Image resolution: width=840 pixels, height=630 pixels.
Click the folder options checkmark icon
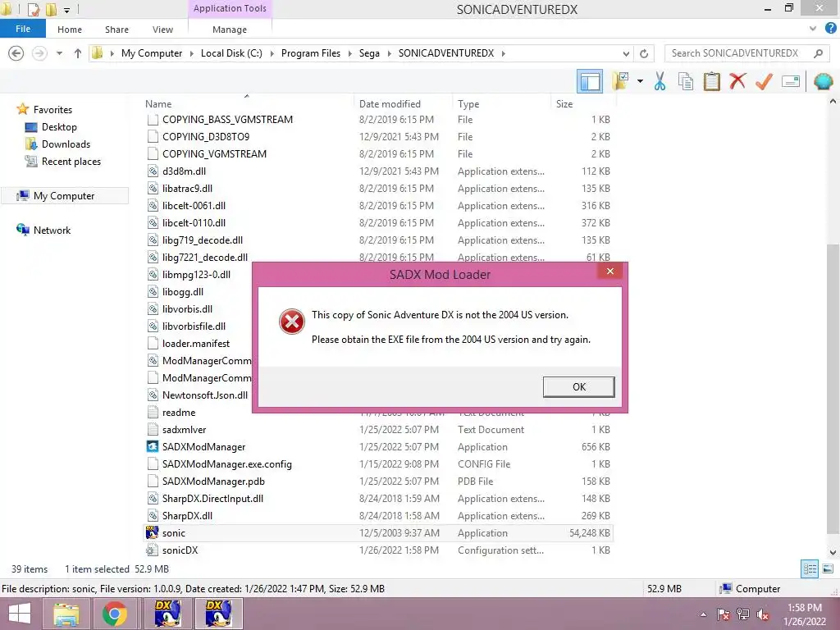pyautogui.click(x=622, y=81)
